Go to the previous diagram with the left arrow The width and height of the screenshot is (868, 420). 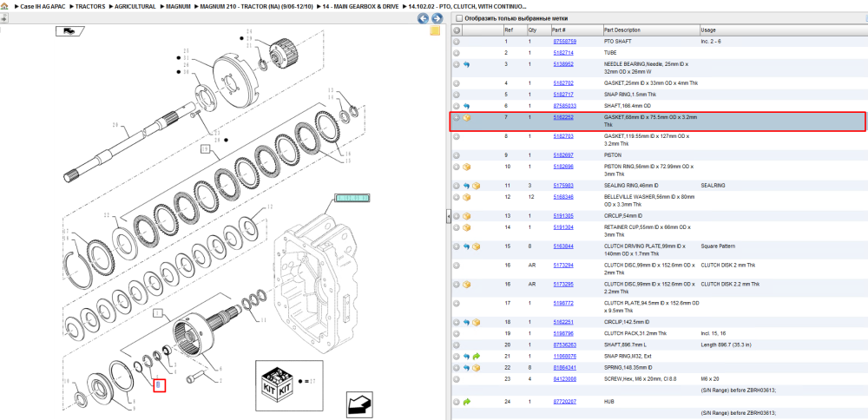[x=423, y=18]
